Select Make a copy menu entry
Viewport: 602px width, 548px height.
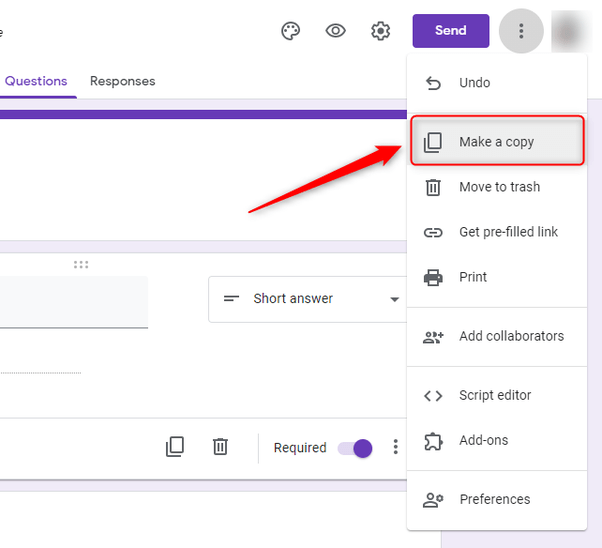click(497, 142)
